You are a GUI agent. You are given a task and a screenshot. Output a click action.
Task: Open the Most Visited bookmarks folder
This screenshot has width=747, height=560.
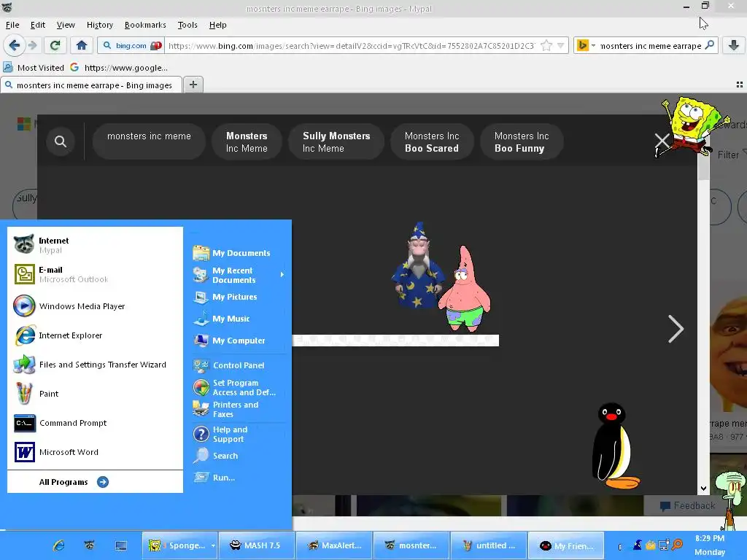pos(34,68)
